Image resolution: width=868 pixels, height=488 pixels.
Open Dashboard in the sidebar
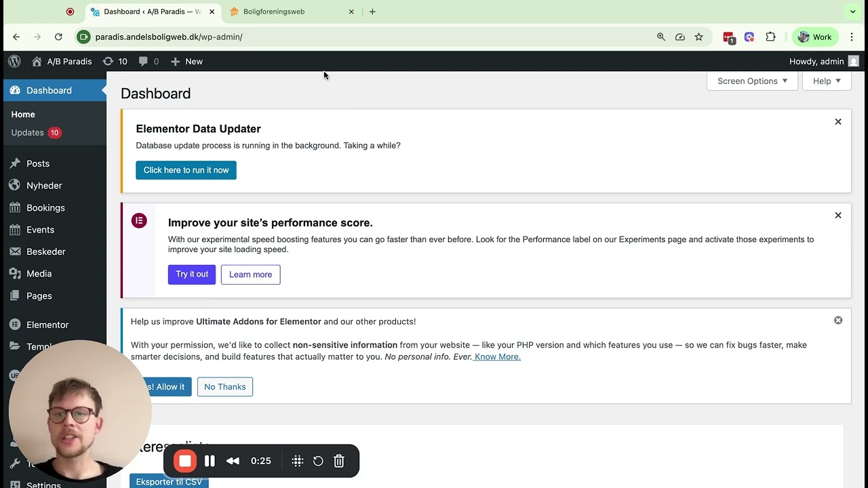[x=54, y=90]
